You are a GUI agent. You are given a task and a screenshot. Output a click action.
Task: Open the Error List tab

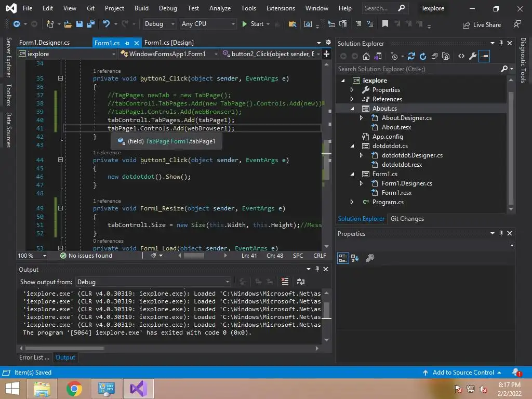(34, 357)
